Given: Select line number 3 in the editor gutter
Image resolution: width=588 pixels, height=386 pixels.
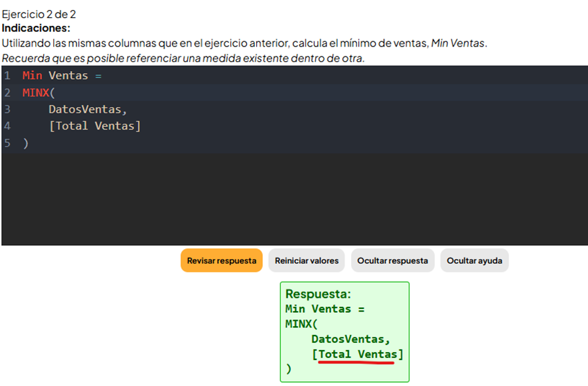Looking at the screenshot, I should click(x=7, y=109).
